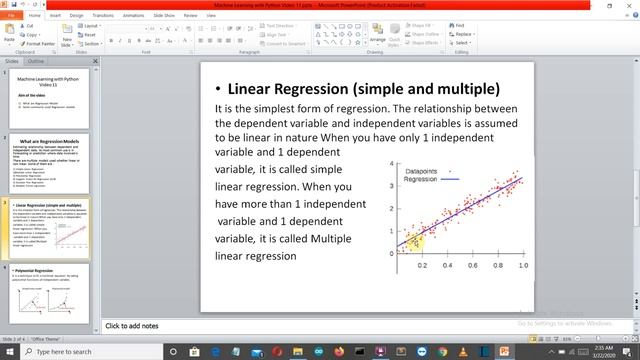The height and width of the screenshot is (360, 640).
Task: Select the line shape in shapes gallery
Action: point(326,27)
